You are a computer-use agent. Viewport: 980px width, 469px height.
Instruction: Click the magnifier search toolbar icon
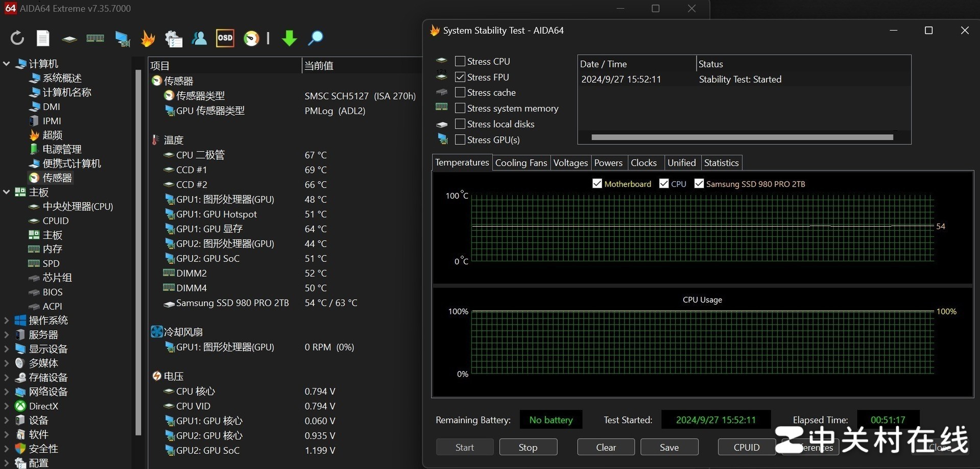click(315, 38)
